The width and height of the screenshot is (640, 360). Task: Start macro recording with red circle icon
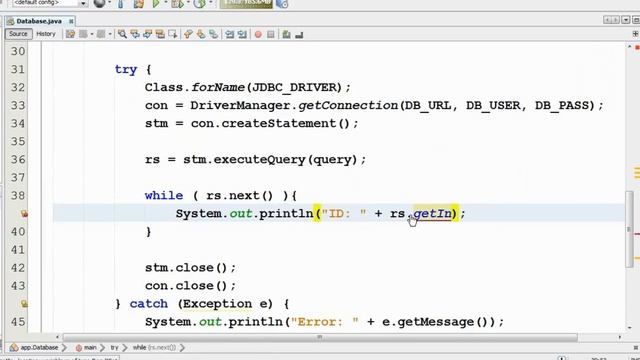pos(258,35)
